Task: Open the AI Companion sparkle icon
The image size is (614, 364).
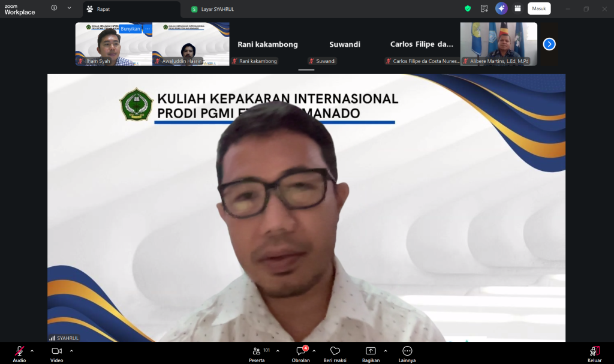Action: (501, 8)
